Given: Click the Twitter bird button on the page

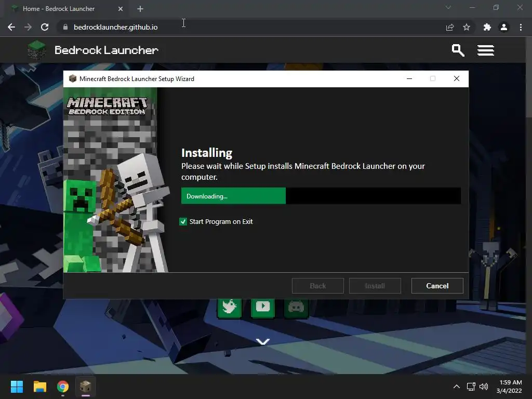Looking at the screenshot, I should [229, 308].
